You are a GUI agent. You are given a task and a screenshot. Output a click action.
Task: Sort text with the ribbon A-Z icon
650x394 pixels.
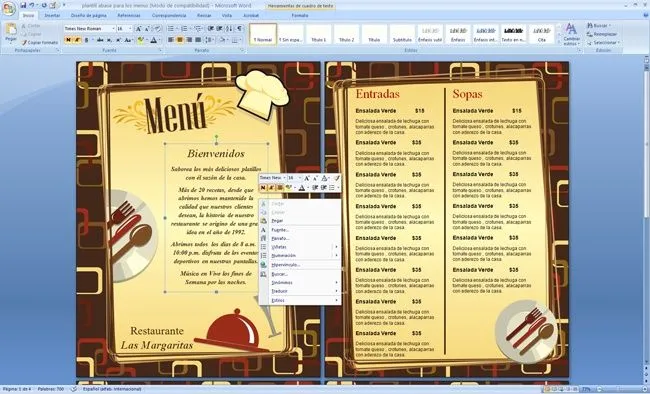point(230,29)
